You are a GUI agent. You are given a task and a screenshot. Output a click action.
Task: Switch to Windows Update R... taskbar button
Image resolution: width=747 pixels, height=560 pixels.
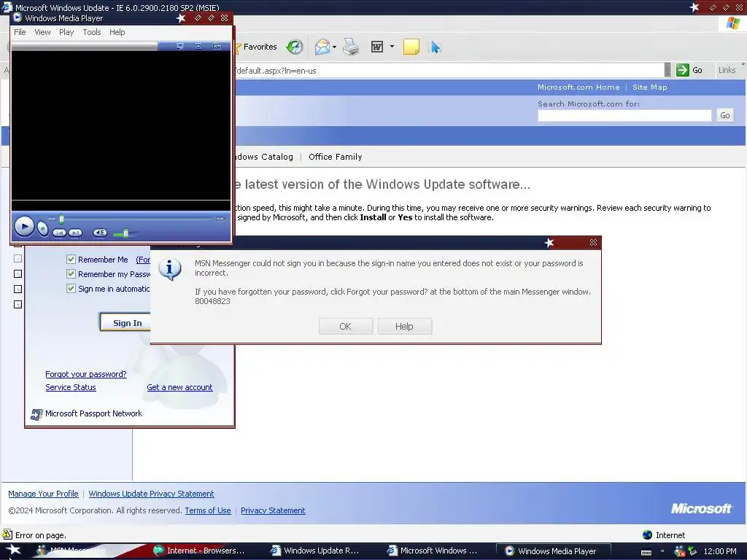tap(314, 551)
